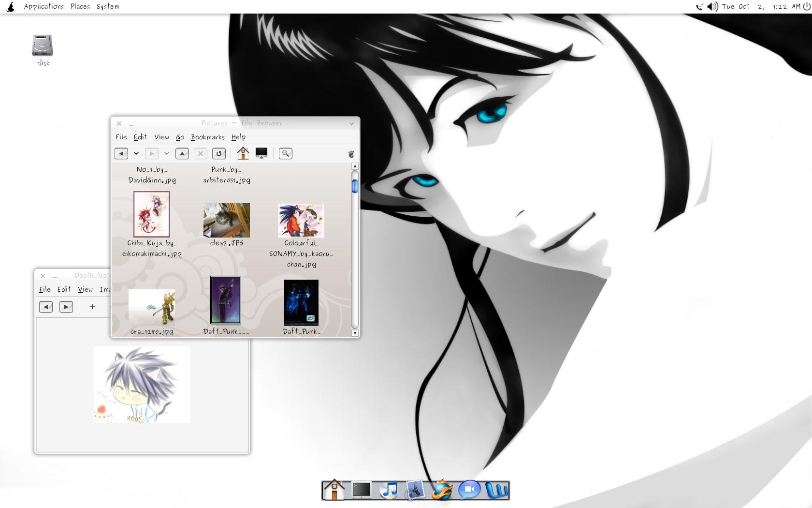
Task: Launch video chat app from dock
Action: point(469,490)
